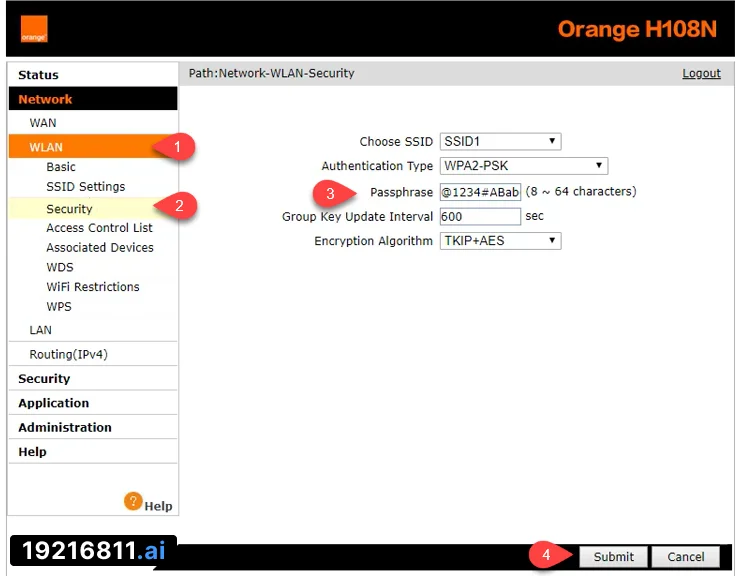Open WiFi Restrictions page

tap(93, 287)
